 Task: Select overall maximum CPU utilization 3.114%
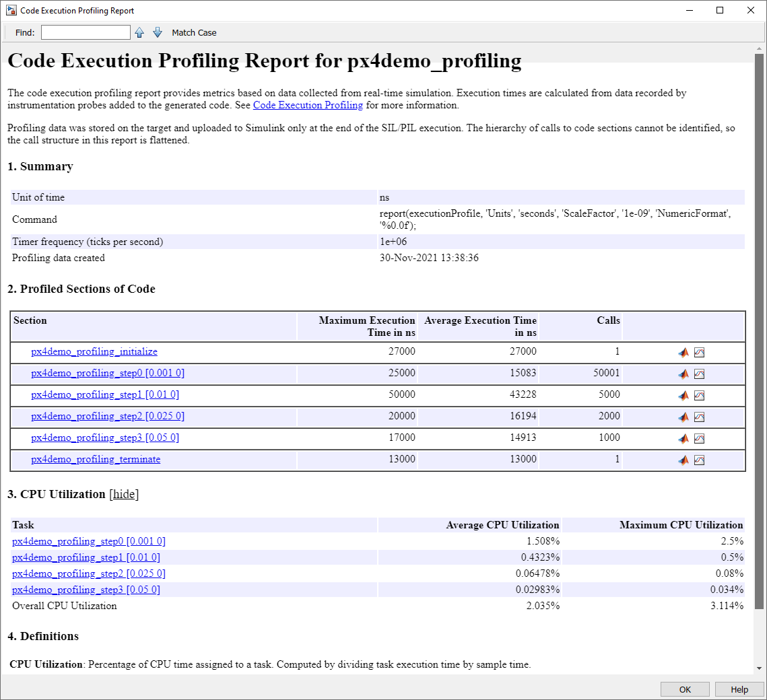tap(727, 606)
